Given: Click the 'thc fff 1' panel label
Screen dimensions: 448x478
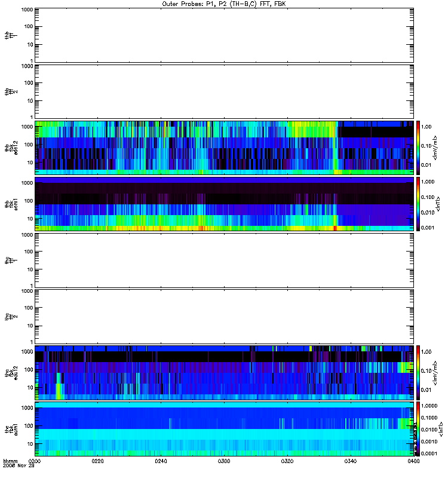Looking at the screenshot, I should tap(11, 261).
